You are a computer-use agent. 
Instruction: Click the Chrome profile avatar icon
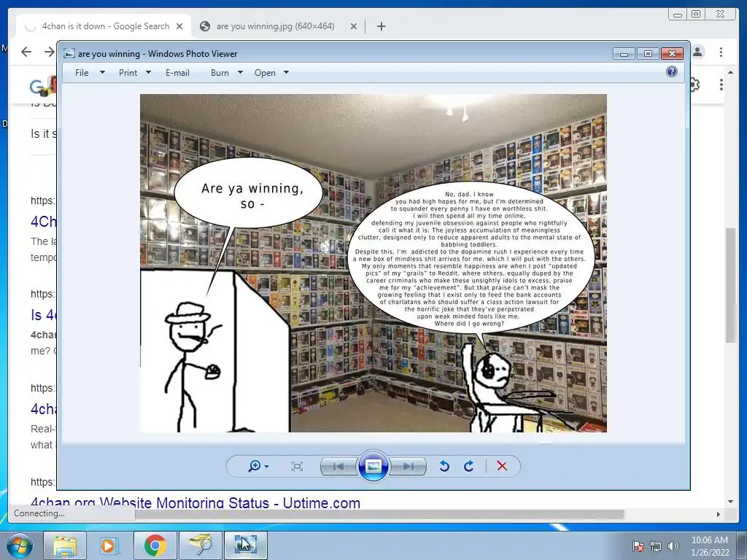pyautogui.click(x=697, y=52)
